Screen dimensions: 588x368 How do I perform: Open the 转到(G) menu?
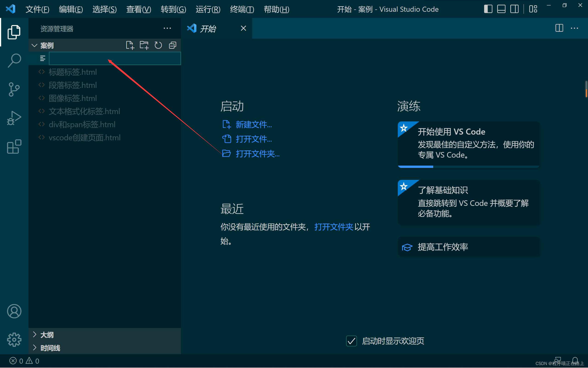173,9
